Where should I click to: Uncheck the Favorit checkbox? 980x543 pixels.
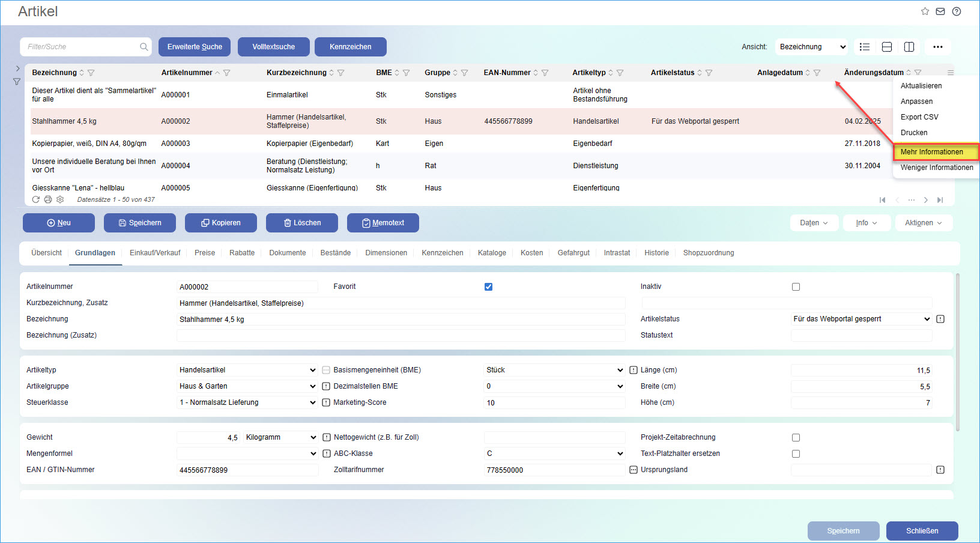488,287
